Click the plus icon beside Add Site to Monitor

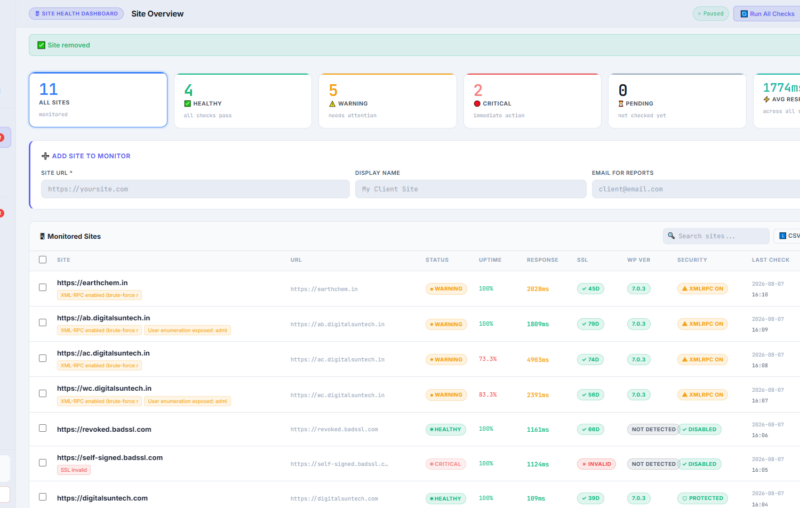[45, 156]
